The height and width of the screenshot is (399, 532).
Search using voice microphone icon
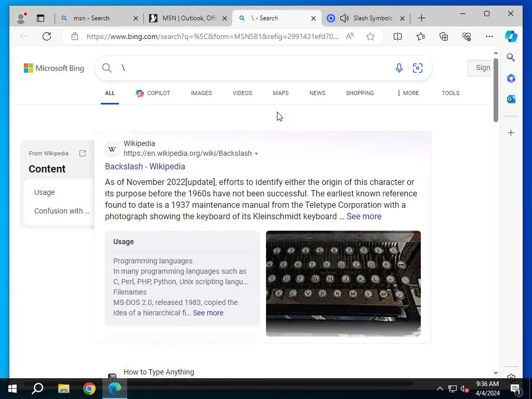(x=399, y=68)
